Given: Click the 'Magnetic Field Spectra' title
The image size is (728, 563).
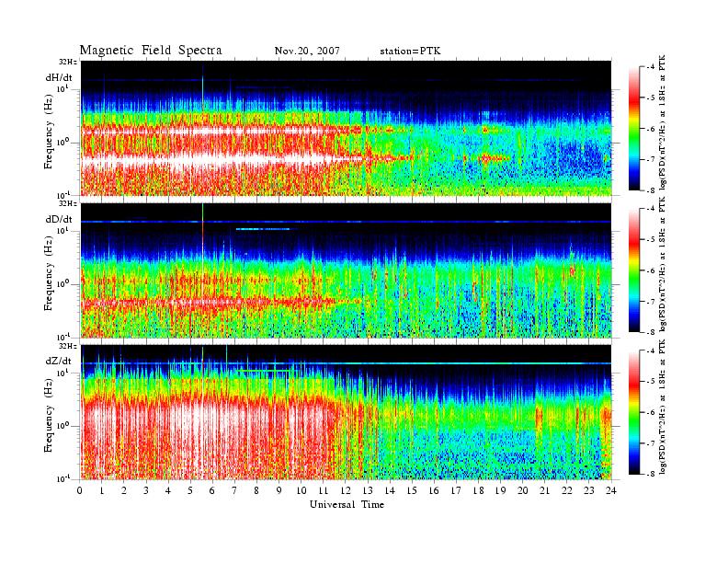Looking at the screenshot, I should tap(151, 51).
